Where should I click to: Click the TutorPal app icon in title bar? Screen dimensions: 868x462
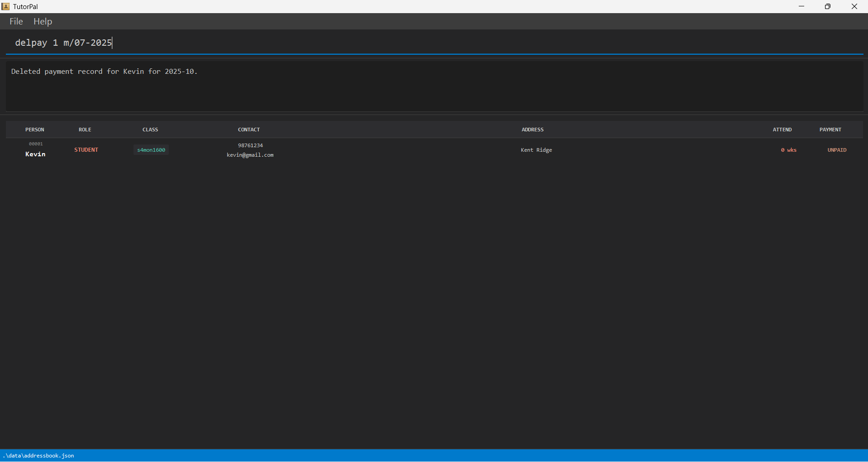coord(5,6)
